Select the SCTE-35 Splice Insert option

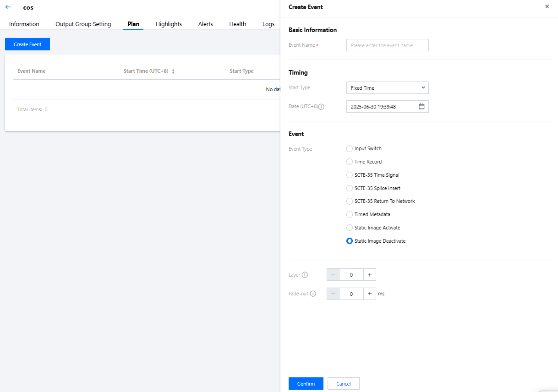tap(350, 188)
